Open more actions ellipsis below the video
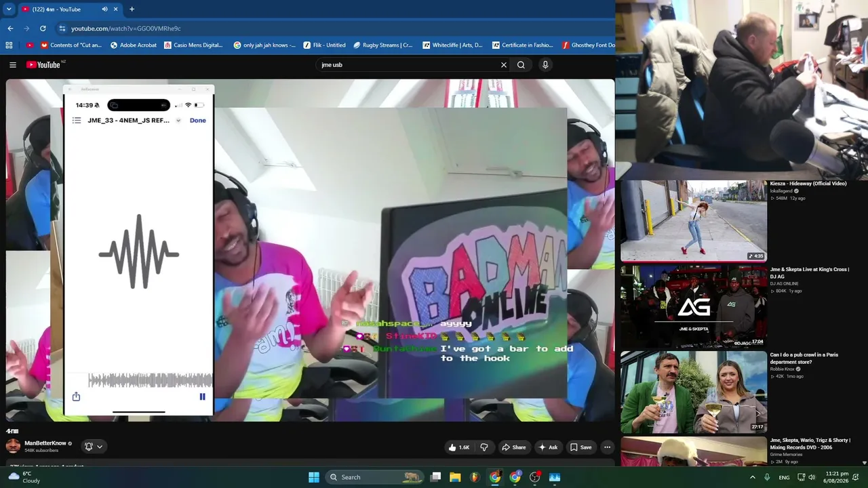868x488 pixels. coord(607,447)
